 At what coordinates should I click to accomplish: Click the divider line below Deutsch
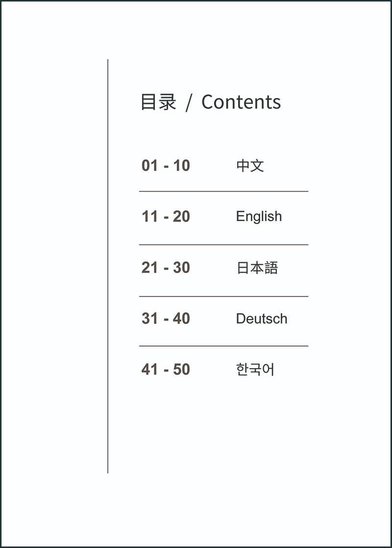point(223,346)
